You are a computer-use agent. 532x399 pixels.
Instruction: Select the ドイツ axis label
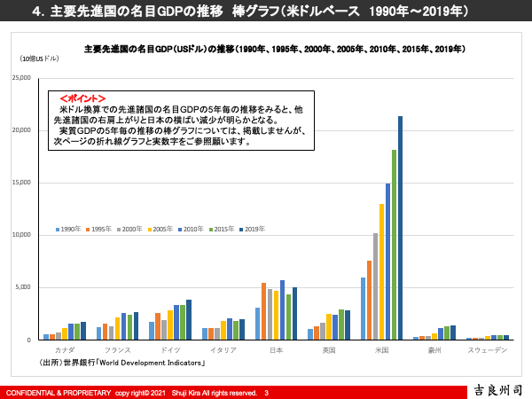click(170, 350)
